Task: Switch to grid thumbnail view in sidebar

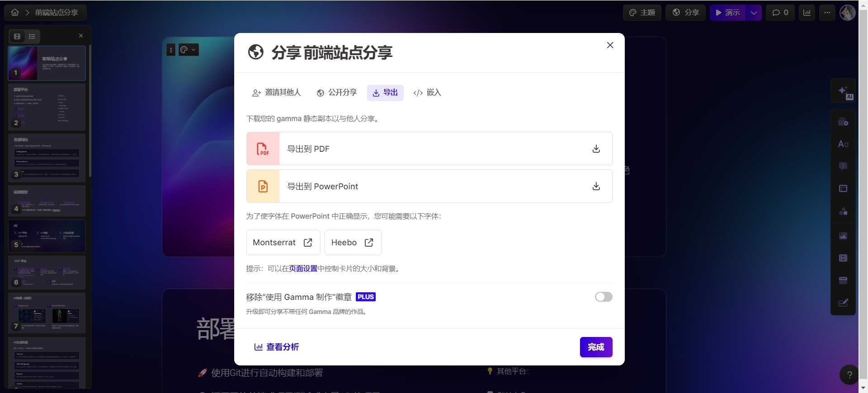Action: pyautogui.click(x=17, y=36)
